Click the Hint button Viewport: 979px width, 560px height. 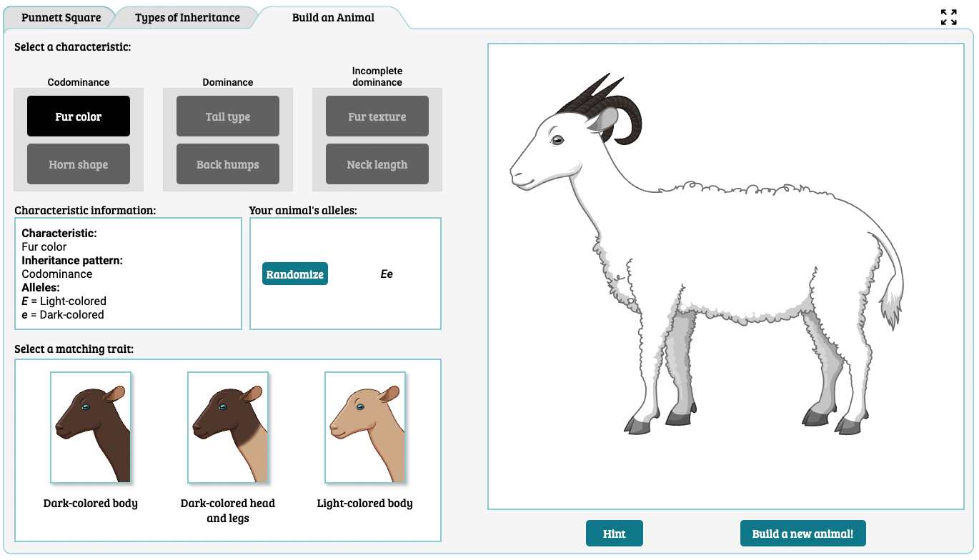(615, 534)
